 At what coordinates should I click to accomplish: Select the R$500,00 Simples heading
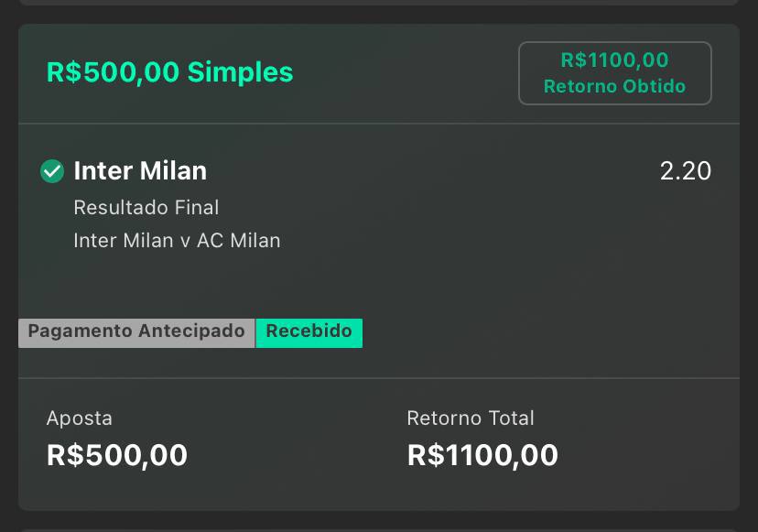click(169, 72)
